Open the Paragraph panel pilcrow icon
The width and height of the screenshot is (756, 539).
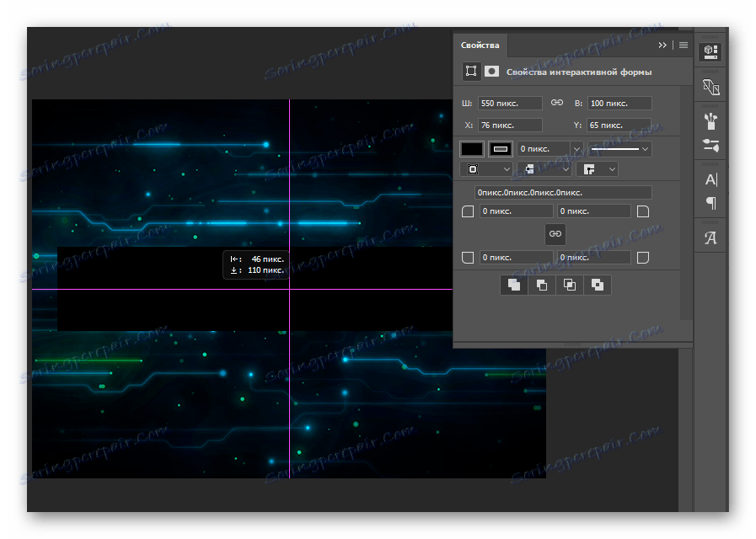click(710, 203)
